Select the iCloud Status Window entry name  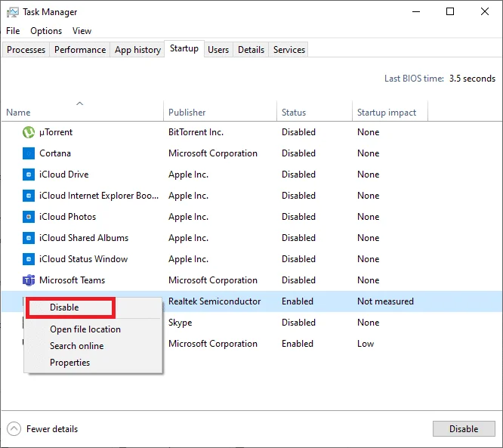tap(83, 259)
